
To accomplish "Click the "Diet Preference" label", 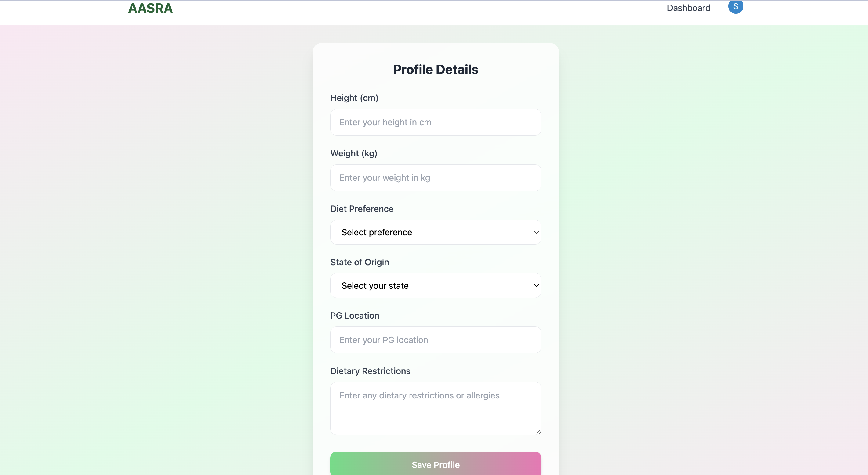I will point(362,209).
